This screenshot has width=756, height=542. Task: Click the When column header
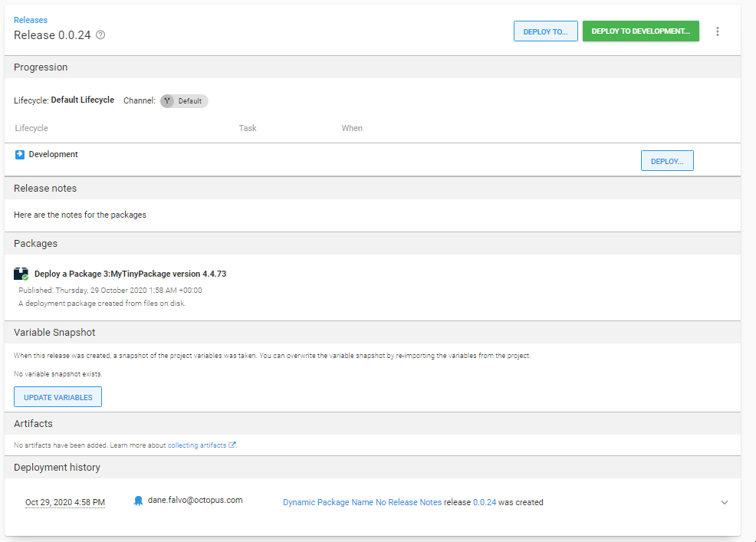tap(352, 128)
